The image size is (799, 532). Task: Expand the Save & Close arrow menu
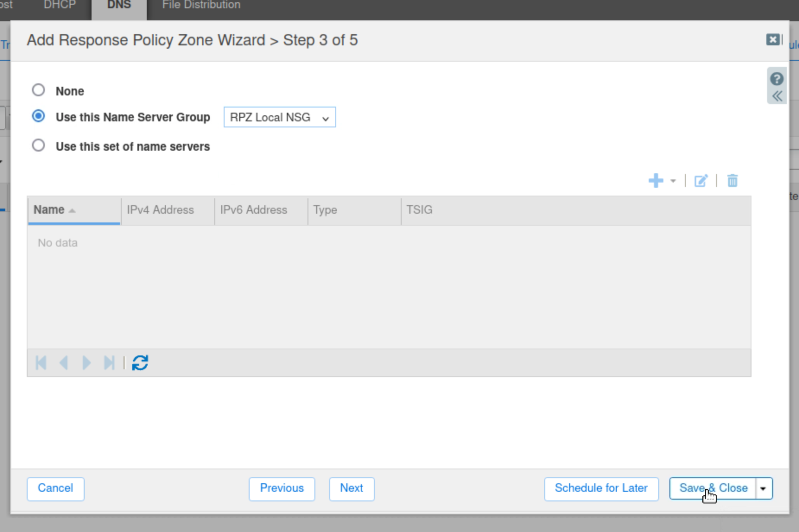763,489
